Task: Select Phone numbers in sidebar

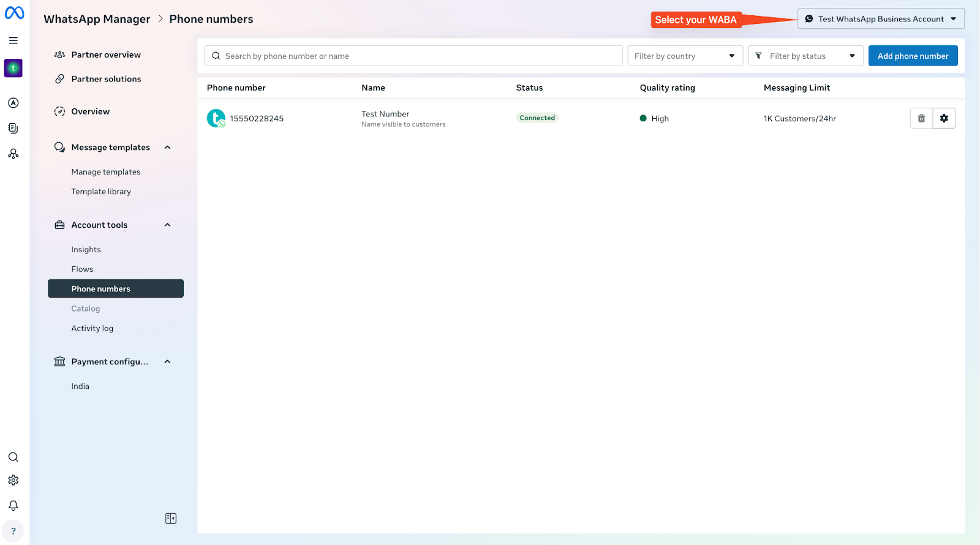Action: click(x=116, y=288)
